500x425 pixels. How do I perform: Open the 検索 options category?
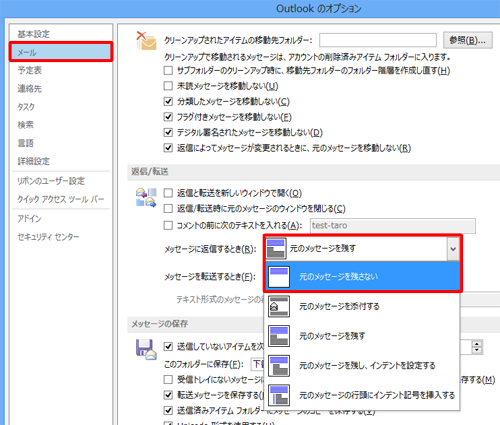(x=26, y=125)
